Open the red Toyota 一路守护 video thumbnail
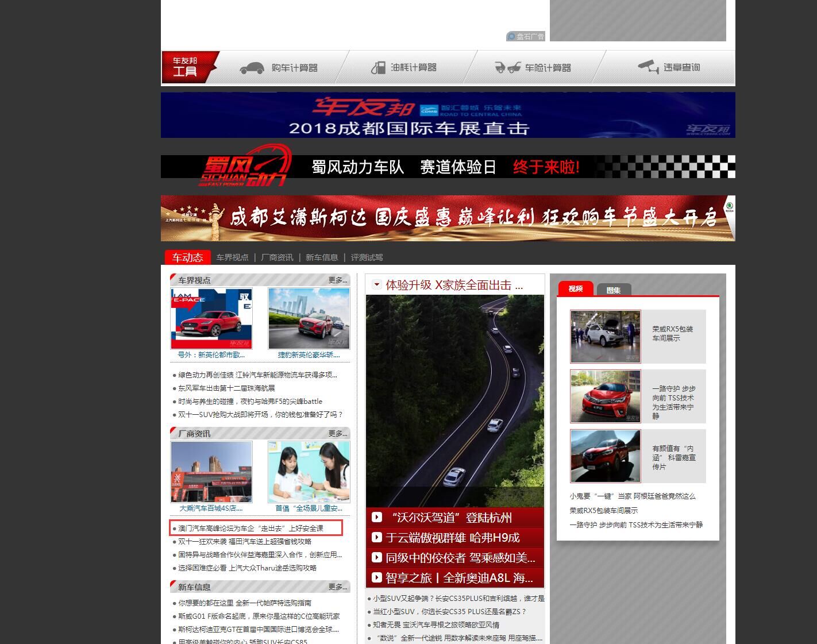The image size is (817, 644). coord(606,396)
